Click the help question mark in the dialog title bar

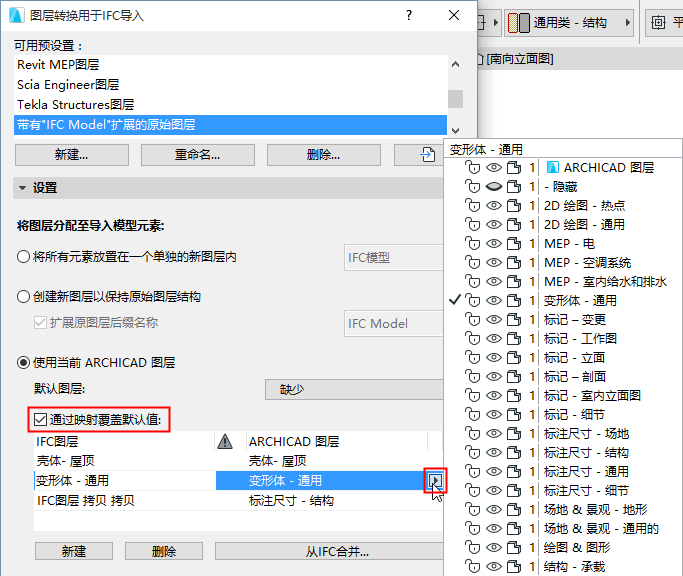tap(409, 15)
